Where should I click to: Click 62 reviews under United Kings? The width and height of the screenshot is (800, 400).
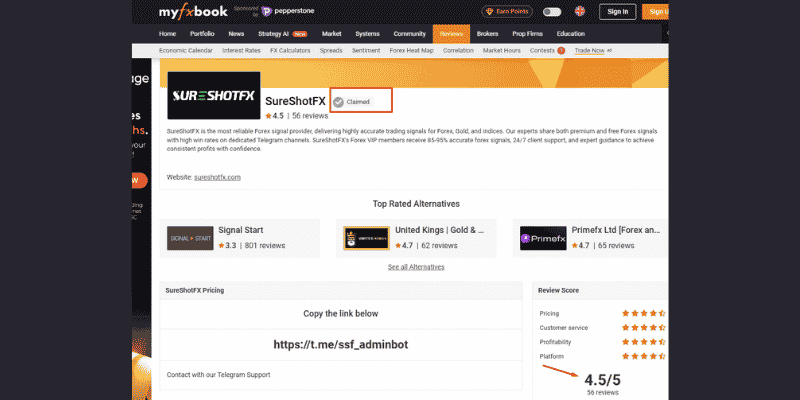[x=439, y=245]
